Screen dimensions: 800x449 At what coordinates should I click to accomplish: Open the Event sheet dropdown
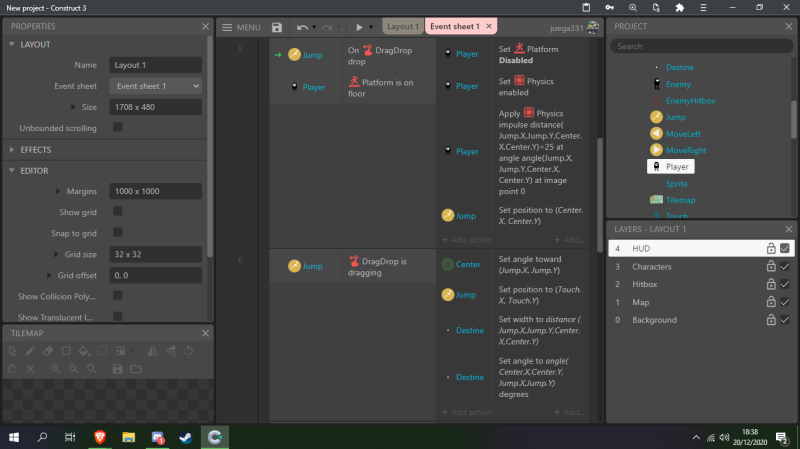(x=156, y=86)
